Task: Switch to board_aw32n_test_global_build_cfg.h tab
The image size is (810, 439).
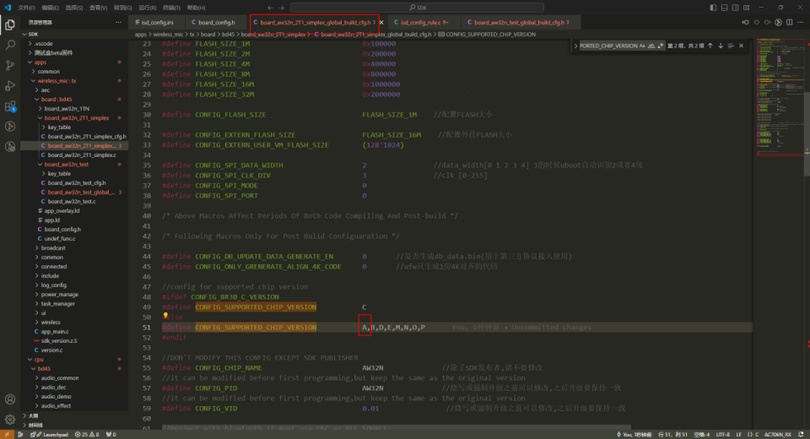Action: 521,22
